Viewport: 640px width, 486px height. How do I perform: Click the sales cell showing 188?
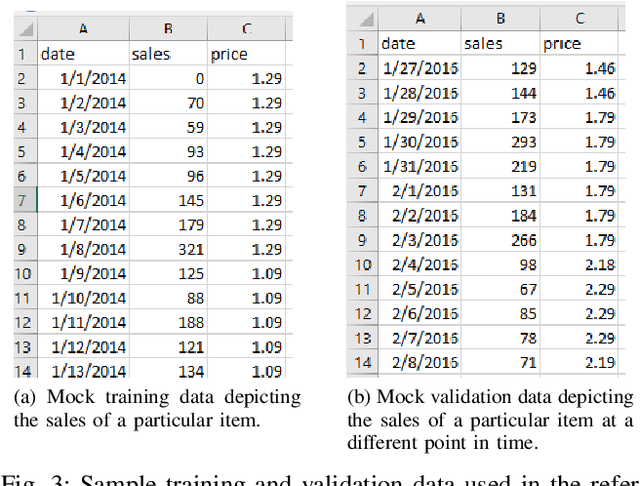(166, 322)
